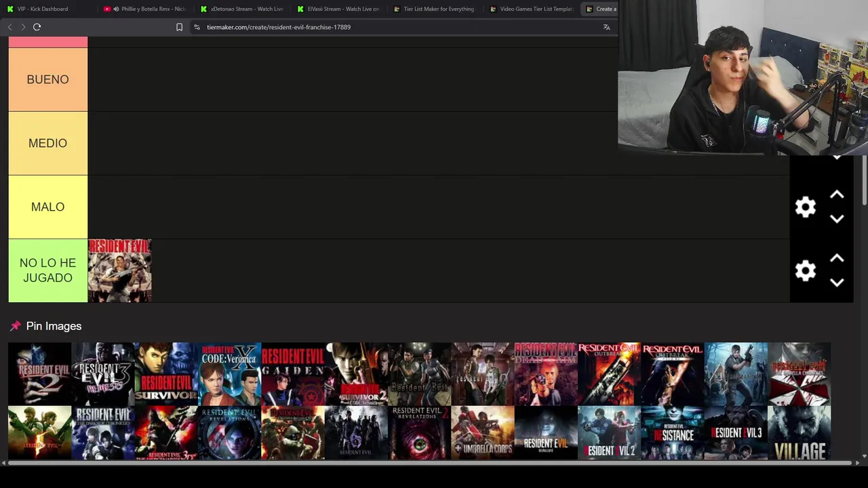Select Resident Evil 6 thumbnail
Viewport: 868px width, 488px height.
coord(356,433)
